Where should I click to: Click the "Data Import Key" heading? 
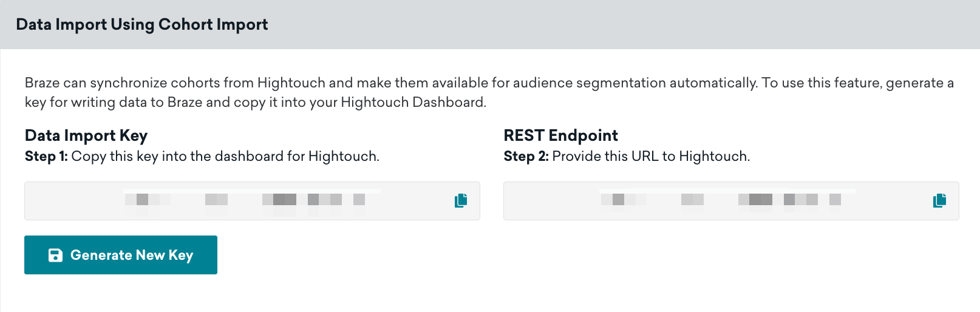coord(86,135)
